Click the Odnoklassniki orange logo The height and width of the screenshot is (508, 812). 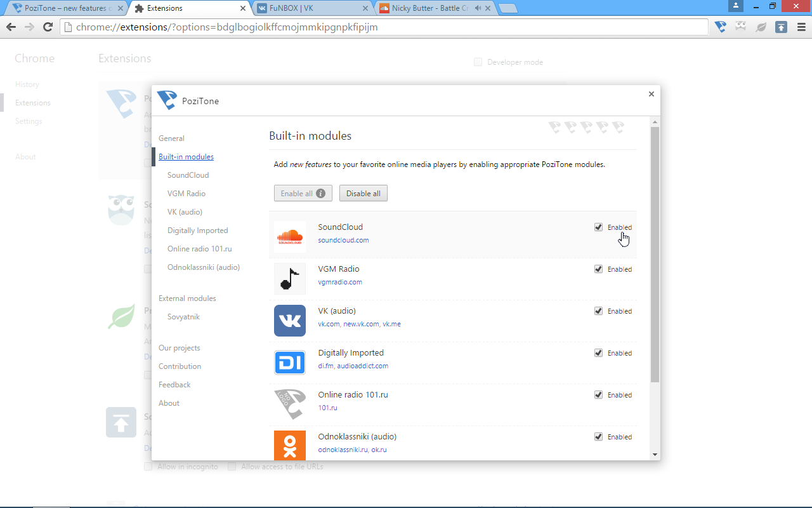coord(290,445)
